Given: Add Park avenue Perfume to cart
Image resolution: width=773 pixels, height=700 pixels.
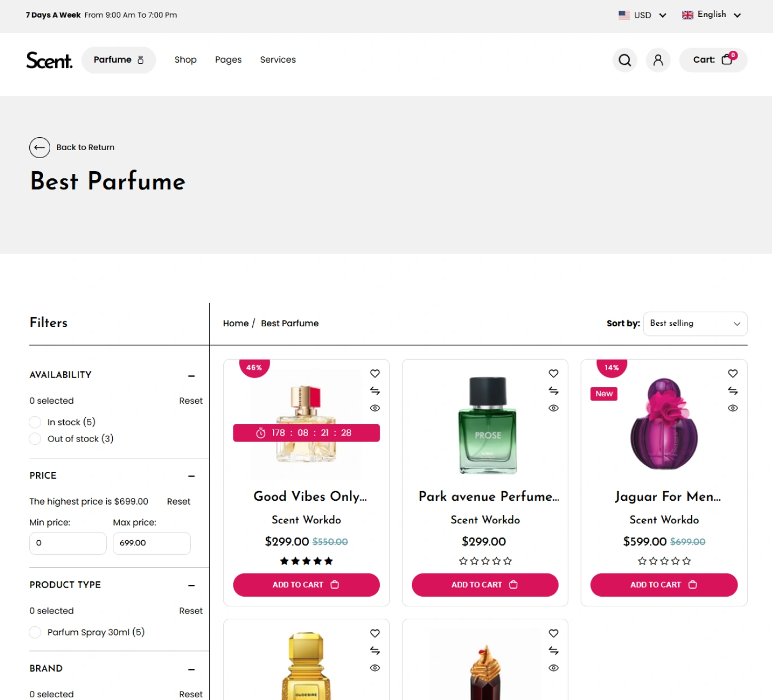Looking at the screenshot, I should click(485, 585).
